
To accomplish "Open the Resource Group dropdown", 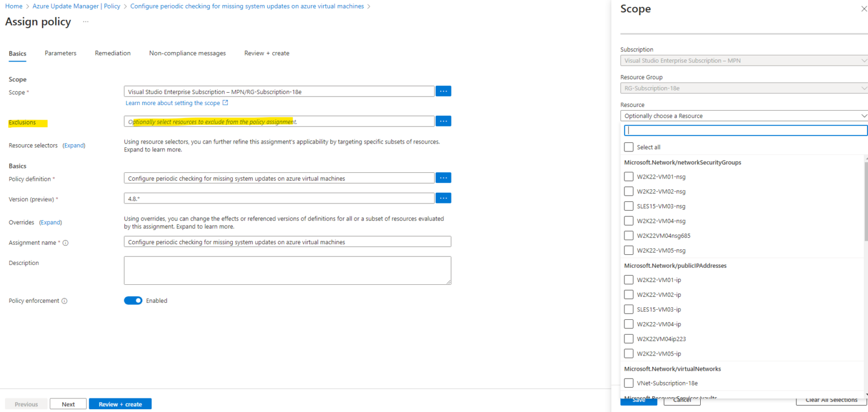I will point(744,88).
